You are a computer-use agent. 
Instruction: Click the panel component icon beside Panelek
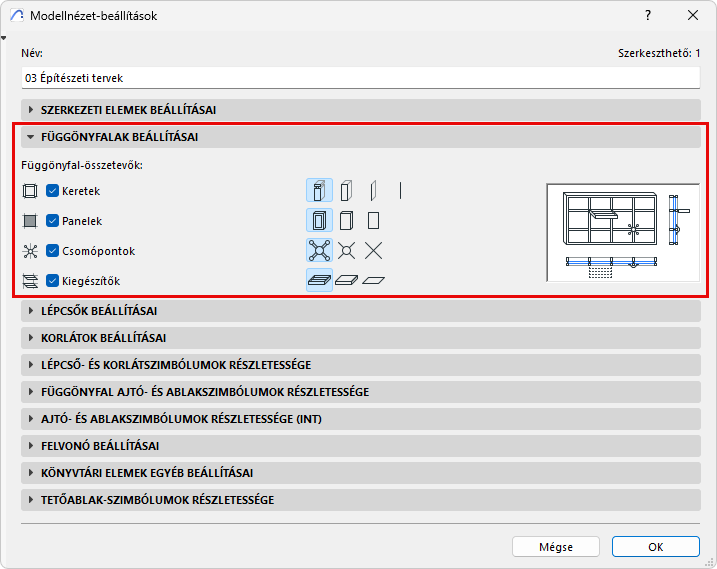click(x=30, y=221)
